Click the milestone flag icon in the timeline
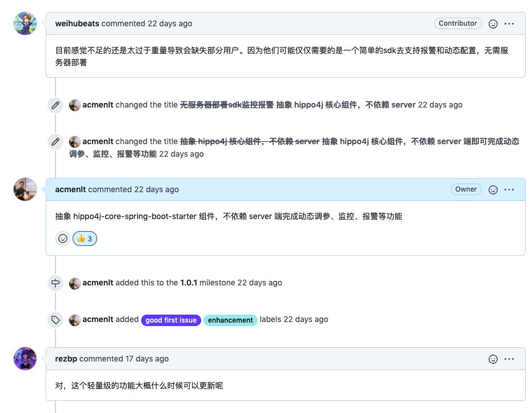 (x=55, y=283)
